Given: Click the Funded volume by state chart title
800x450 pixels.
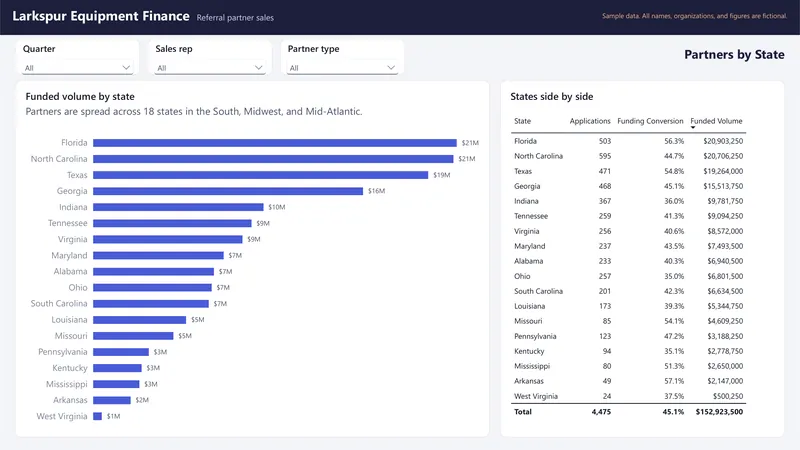Looking at the screenshot, I should (x=80, y=96).
